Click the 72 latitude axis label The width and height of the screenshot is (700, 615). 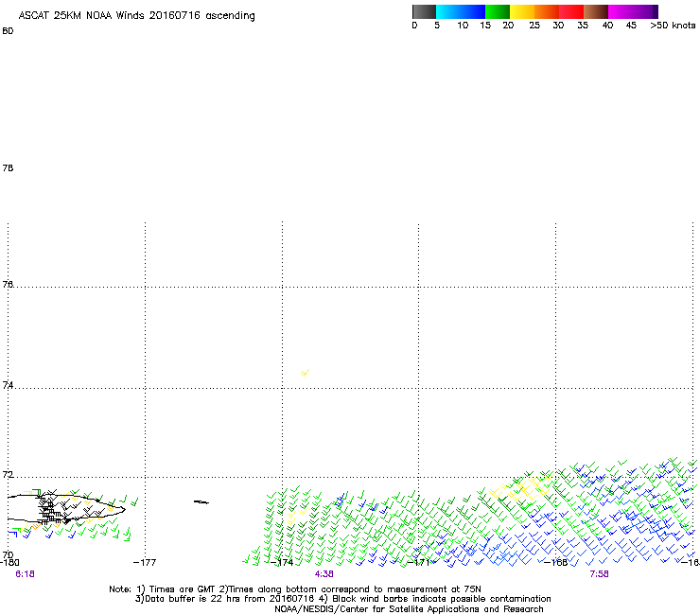coord(8,475)
